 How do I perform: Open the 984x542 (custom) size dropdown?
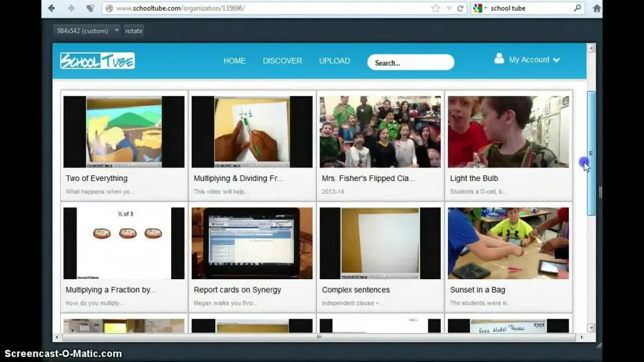[87, 31]
